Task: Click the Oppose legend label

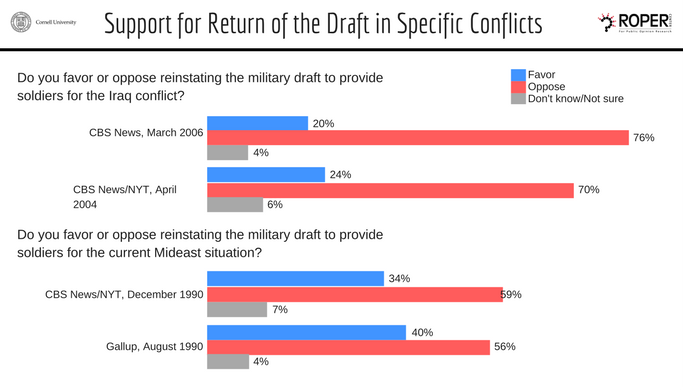Action: coord(546,87)
